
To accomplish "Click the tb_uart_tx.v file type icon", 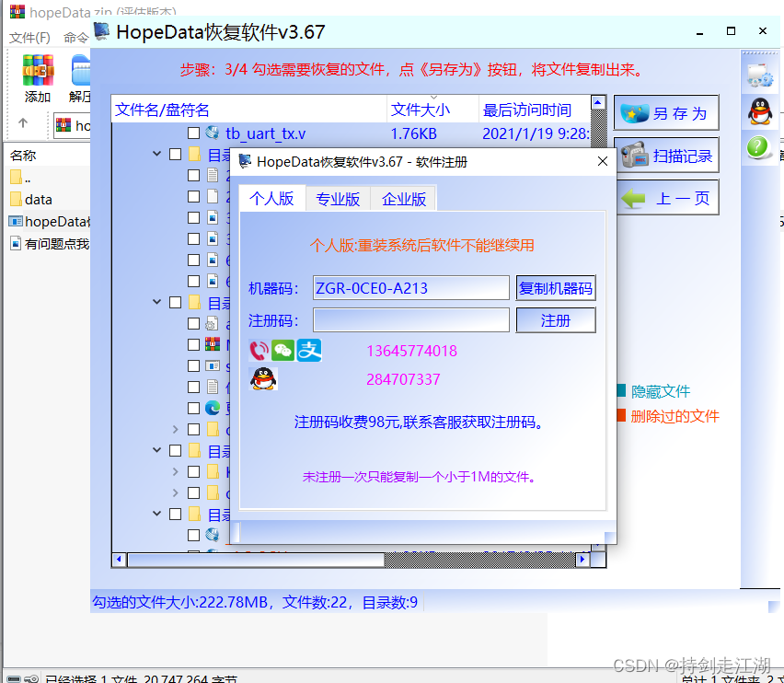I will [x=212, y=133].
